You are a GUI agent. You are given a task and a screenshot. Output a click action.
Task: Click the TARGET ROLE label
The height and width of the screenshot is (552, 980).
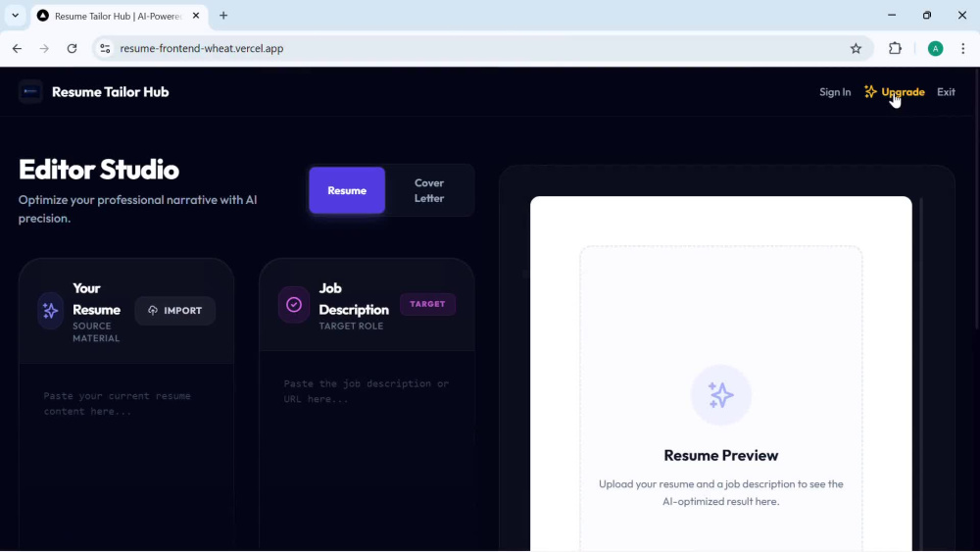[x=351, y=326]
